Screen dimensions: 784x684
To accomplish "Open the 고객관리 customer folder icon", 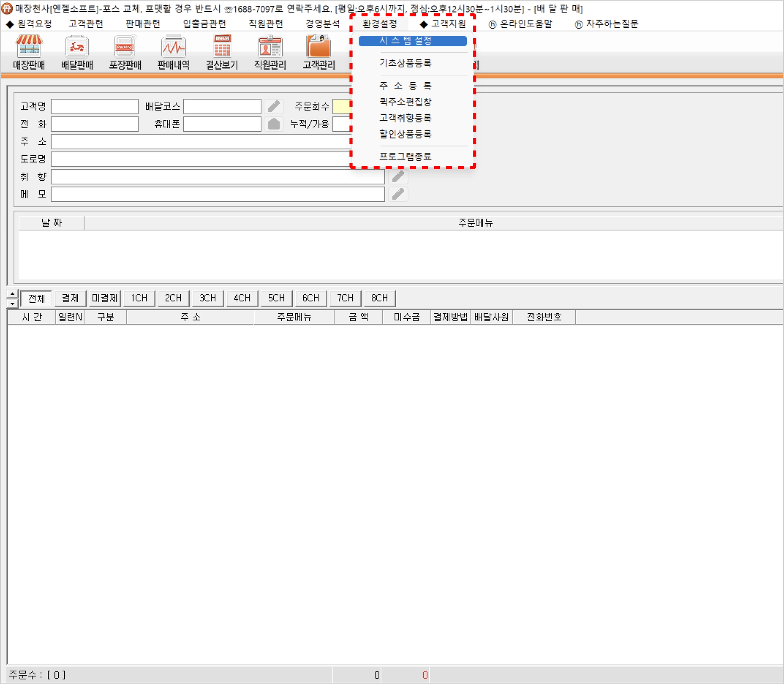I will pyautogui.click(x=318, y=47).
